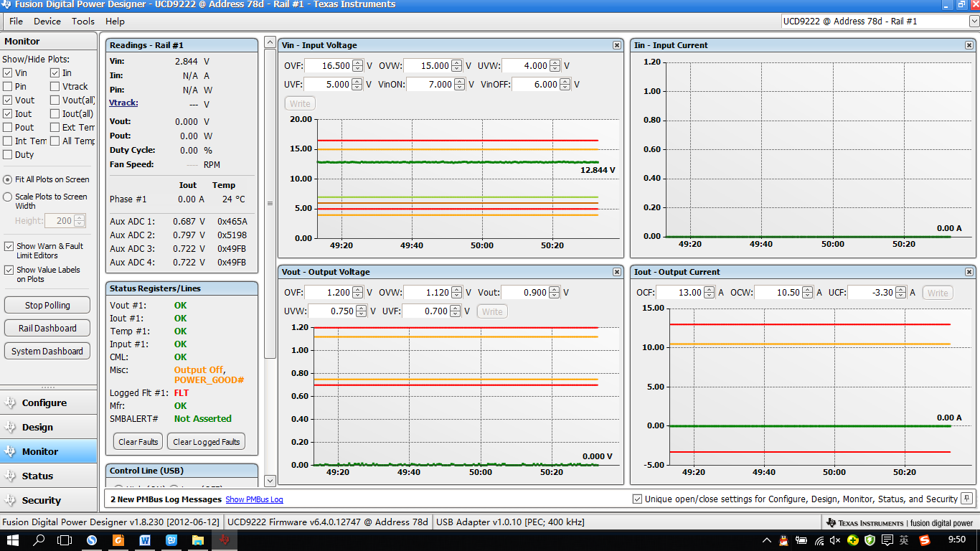Click the Stop Polling button
This screenshot has width=980, height=551.
[47, 305]
